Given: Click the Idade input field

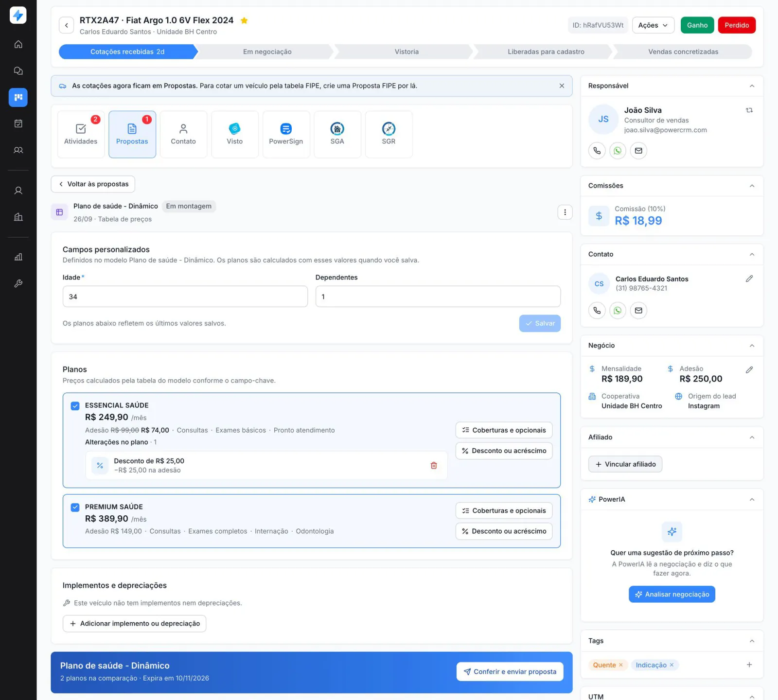Looking at the screenshot, I should [185, 297].
